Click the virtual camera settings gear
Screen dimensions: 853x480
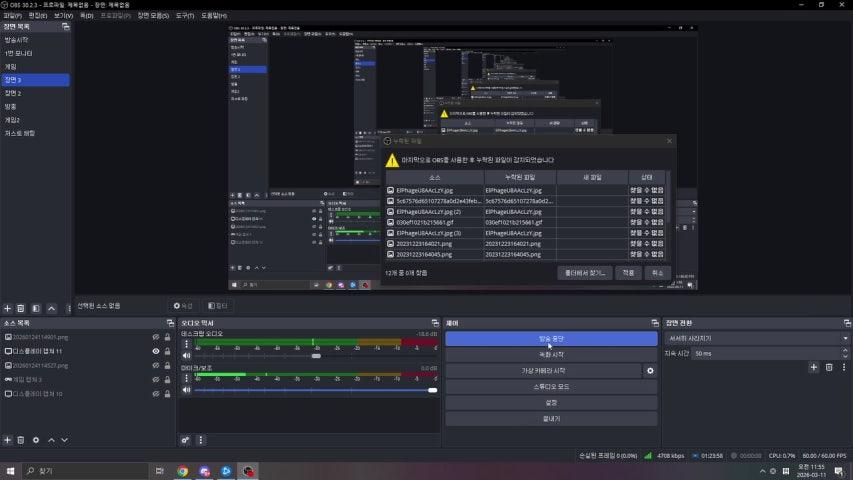(650, 370)
